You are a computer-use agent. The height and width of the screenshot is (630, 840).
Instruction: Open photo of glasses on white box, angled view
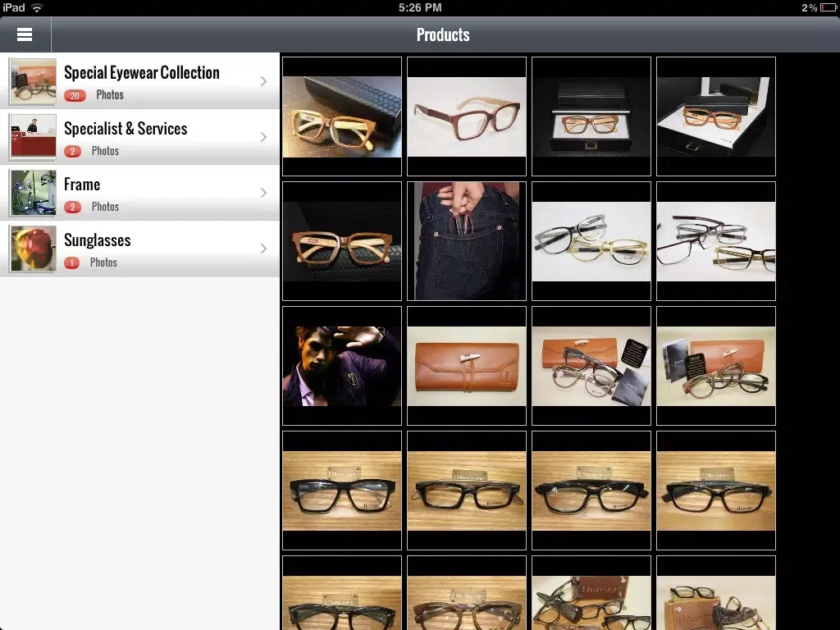point(716,116)
